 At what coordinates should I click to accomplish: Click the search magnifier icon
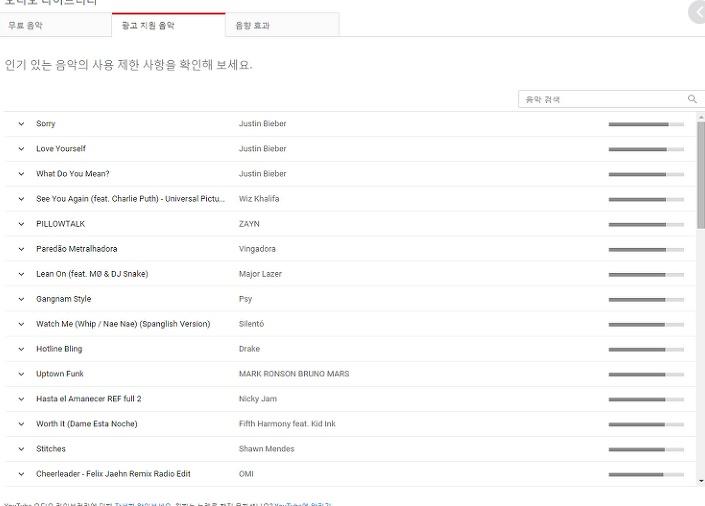(x=692, y=99)
